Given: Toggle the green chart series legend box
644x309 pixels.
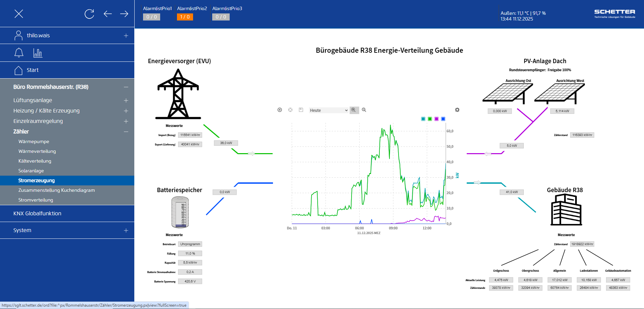Looking at the screenshot, I should tap(430, 119).
